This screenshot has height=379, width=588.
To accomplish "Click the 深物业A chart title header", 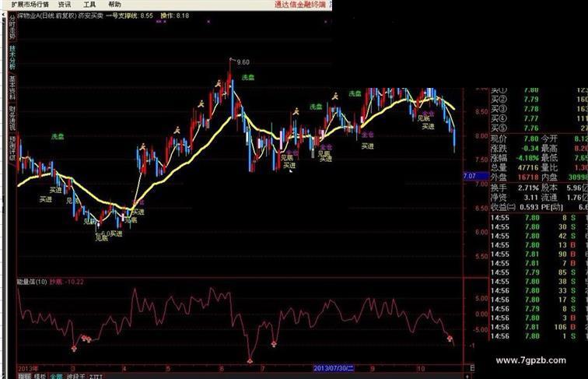I will pyautogui.click(x=60, y=16).
